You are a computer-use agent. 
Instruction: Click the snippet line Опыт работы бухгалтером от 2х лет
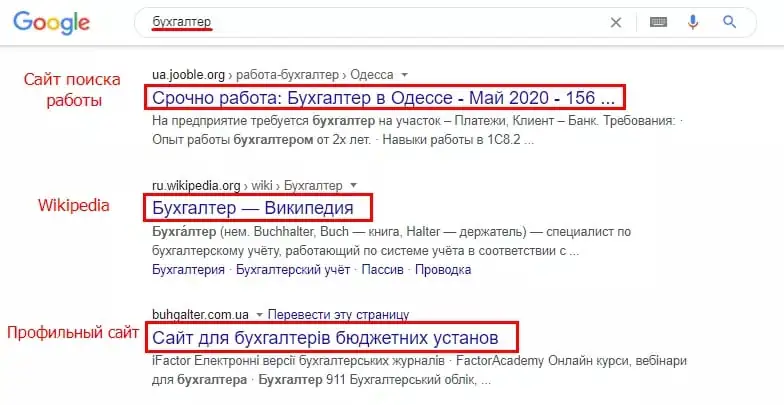click(343, 140)
